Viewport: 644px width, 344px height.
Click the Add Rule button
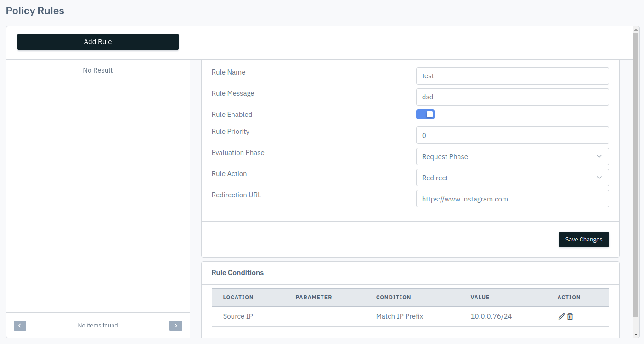point(98,42)
